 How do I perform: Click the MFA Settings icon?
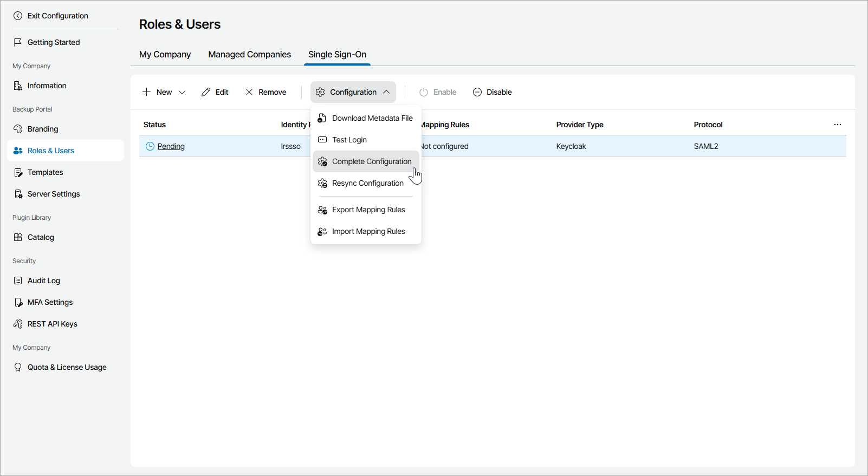tap(18, 302)
